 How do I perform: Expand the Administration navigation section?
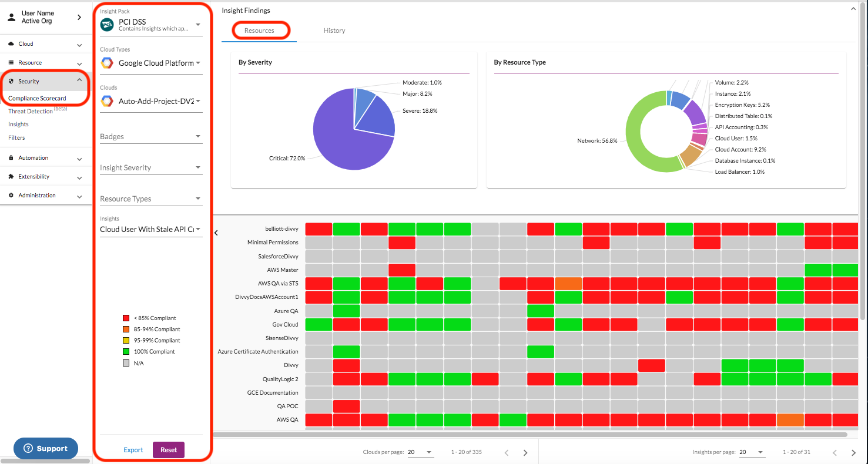[x=79, y=196]
